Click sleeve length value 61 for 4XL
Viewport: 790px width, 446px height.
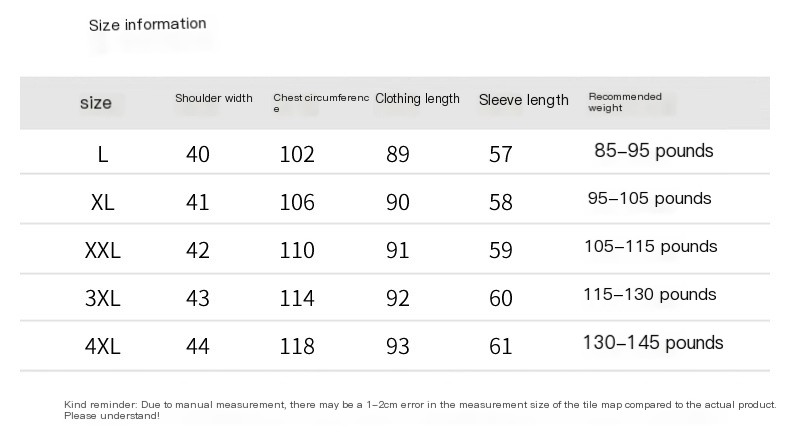pyautogui.click(x=501, y=346)
